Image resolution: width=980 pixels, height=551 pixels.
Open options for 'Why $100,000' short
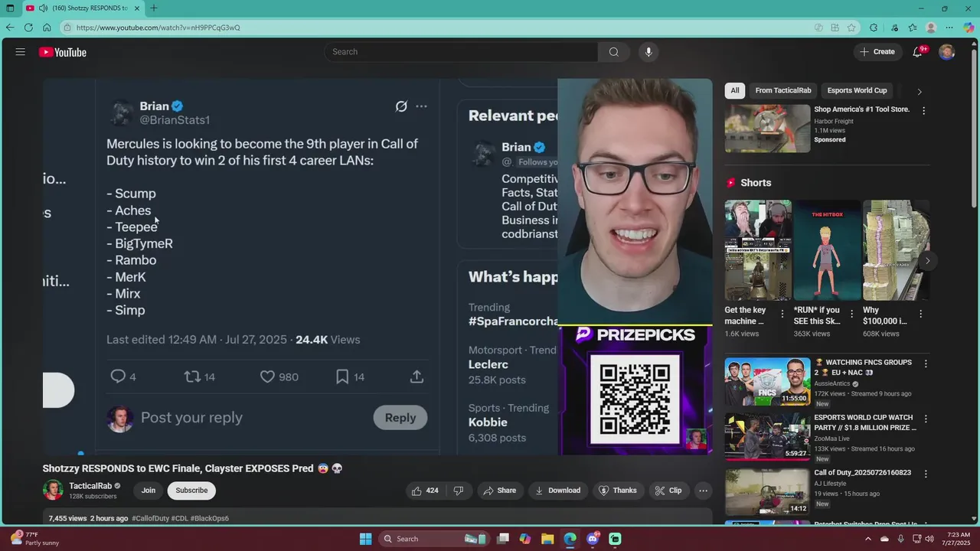[x=920, y=314]
